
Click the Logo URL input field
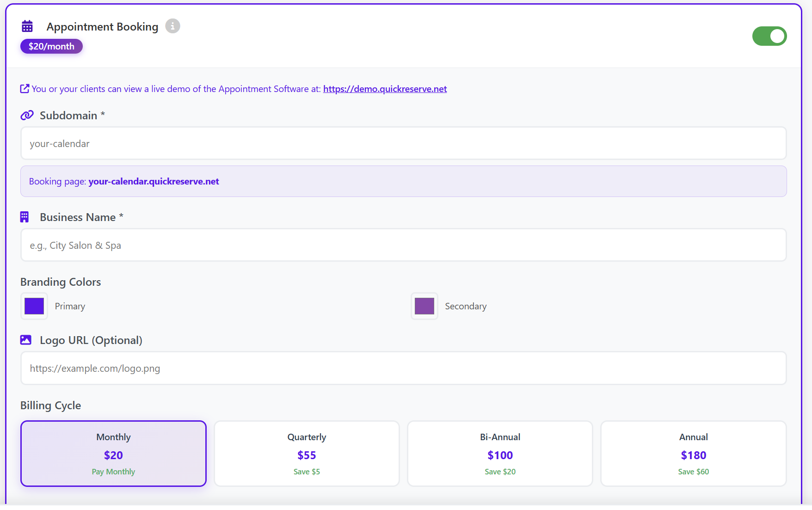[403, 369]
